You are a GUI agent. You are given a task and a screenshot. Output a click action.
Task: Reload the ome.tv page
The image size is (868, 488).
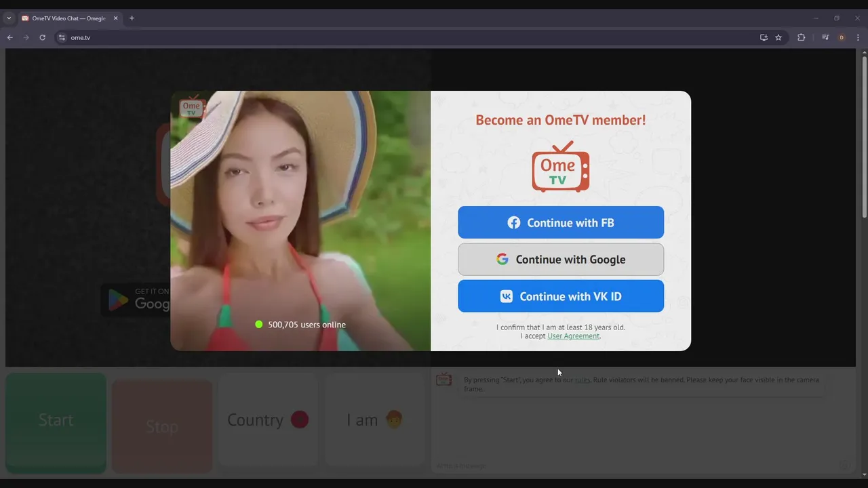42,37
